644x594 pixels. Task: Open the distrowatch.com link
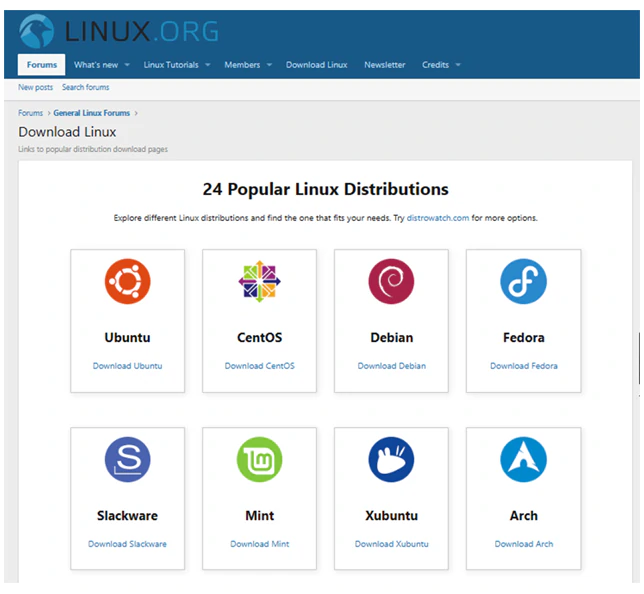[x=438, y=218]
